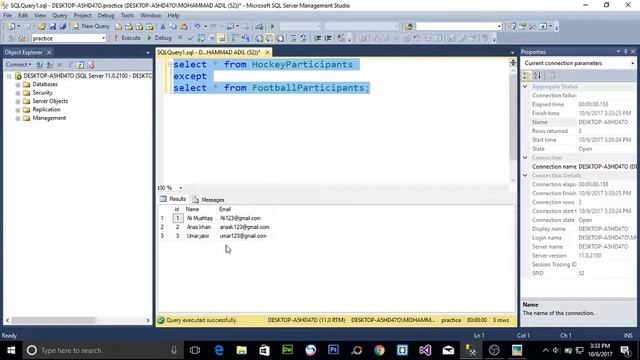640x360 pixels.
Task: Toggle Categorized view in Properties panel
Action: click(527, 76)
